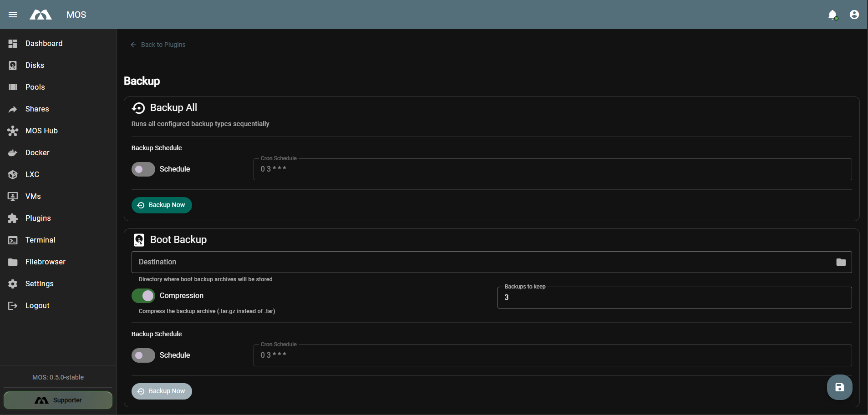Disable the Compression toggle
This screenshot has width=868, height=415.
[x=143, y=296]
